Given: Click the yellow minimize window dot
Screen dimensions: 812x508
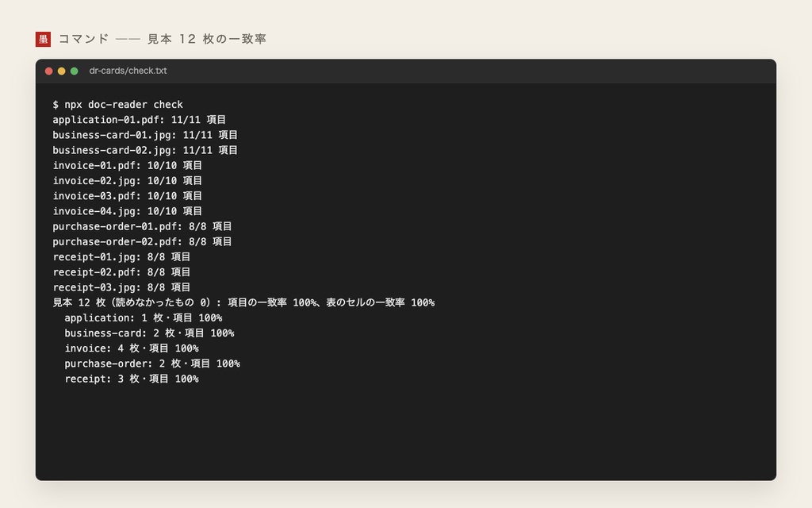Looking at the screenshot, I should point(62,71).
